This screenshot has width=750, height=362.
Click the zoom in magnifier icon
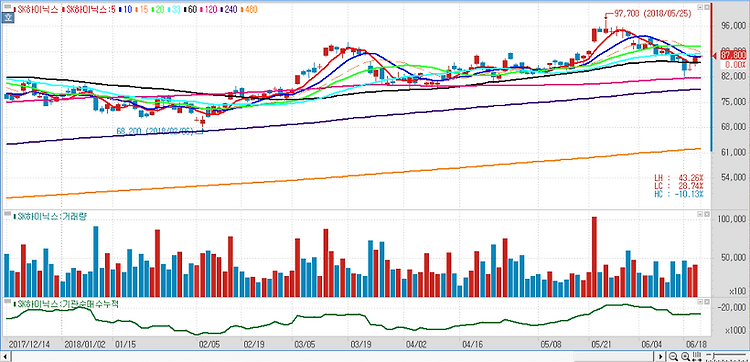click(685, 356)
